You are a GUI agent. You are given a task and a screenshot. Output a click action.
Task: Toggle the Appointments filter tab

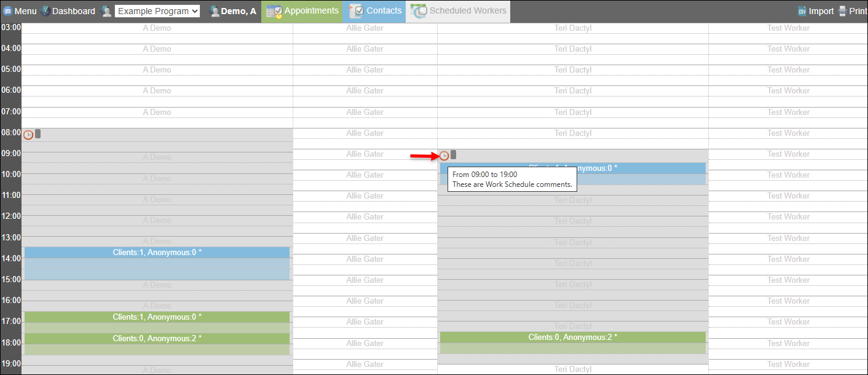(x=302, y=11)
